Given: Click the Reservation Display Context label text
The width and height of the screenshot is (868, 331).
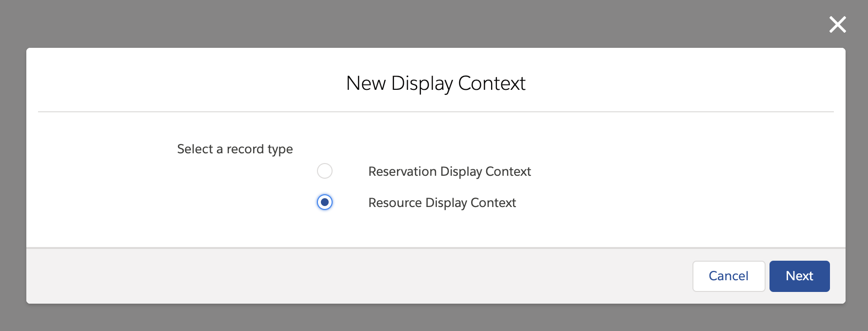Looking at the screenshot, I should pyautogui.click(x=449, y=171).
